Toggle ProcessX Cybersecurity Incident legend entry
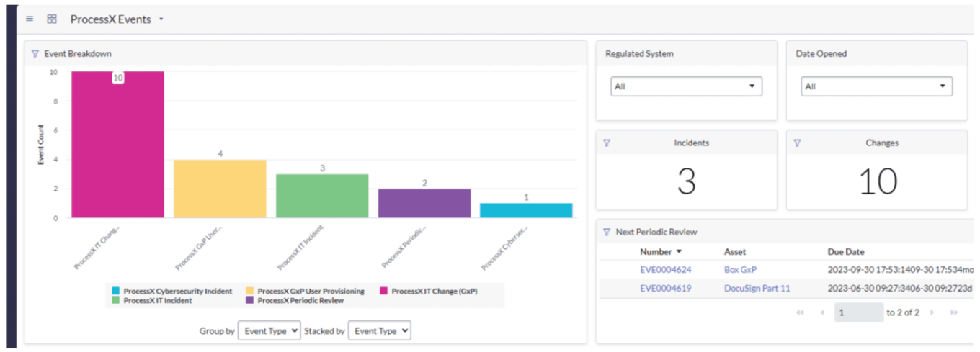The height and width of the screenshot is (352, 980). (171, 292)
